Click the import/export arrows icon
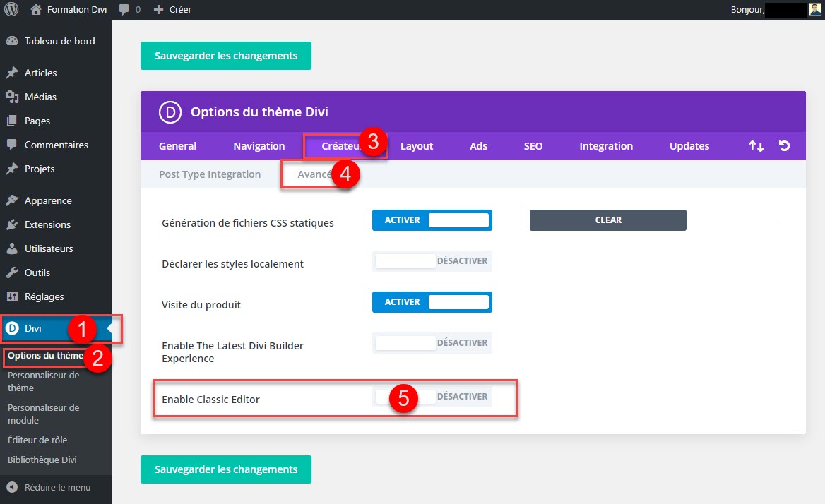The height and width of the screenshot is (504, 825). point(756,146)
